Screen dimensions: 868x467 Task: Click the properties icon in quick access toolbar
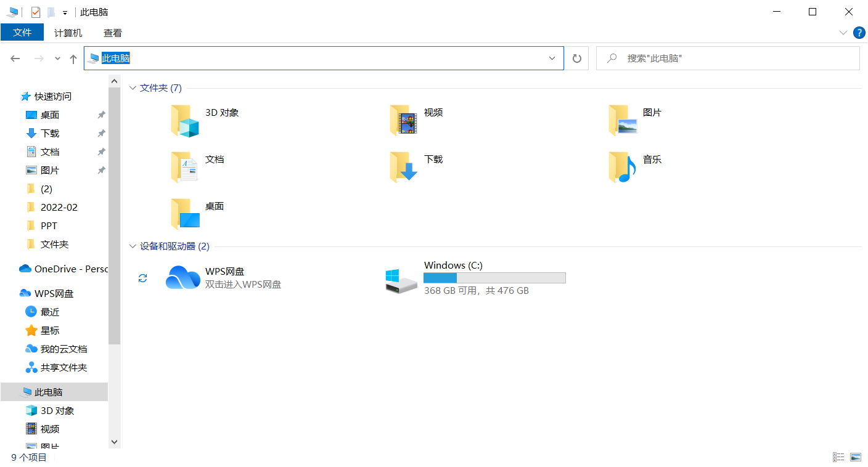(x=36, y=12)
